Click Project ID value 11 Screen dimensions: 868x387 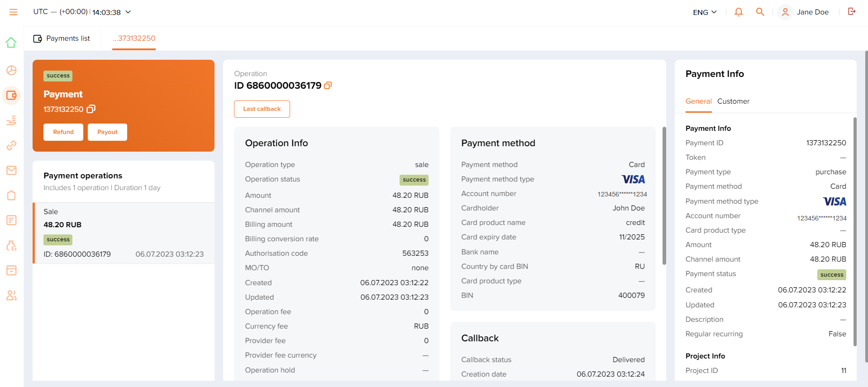844,371
